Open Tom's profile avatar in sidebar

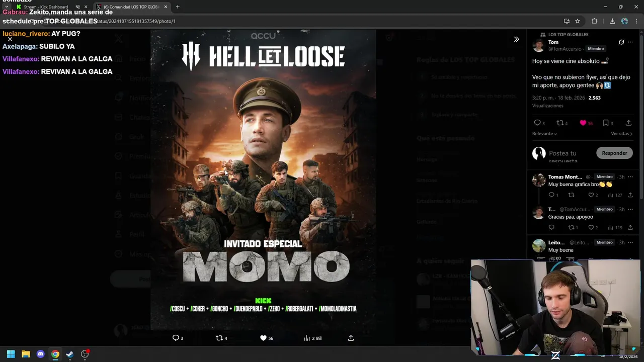click(x=539, y=46)
